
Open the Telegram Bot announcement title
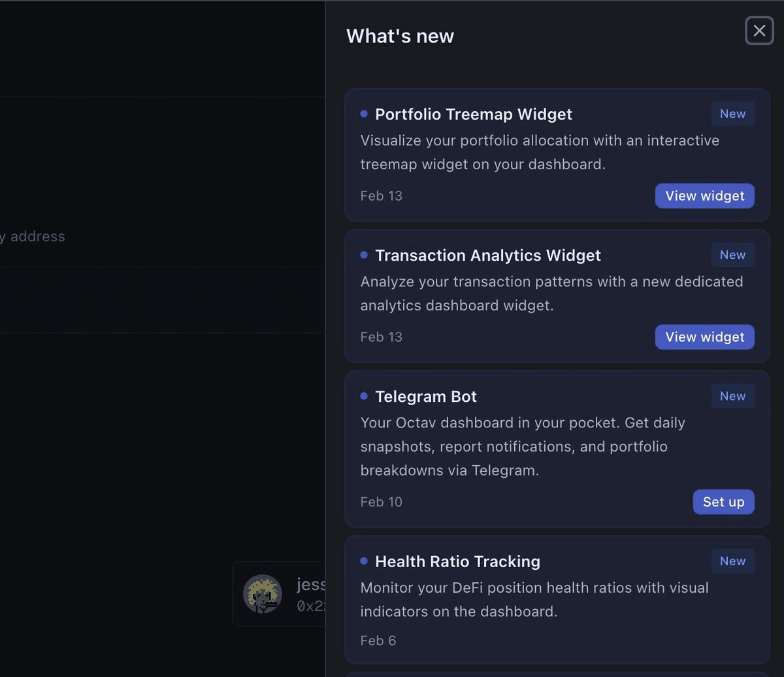(426, 397)
